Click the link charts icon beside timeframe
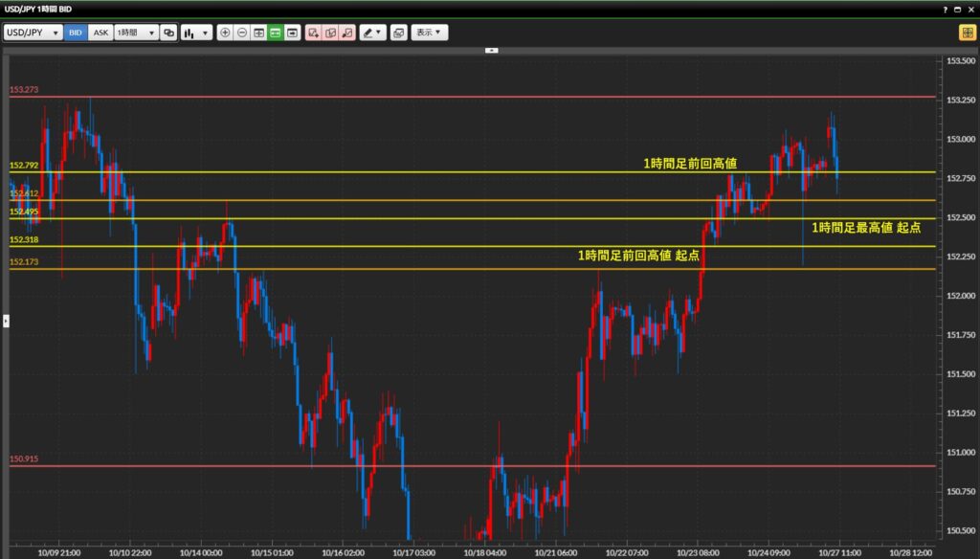The height and width of the screenshot is (559, 980). [x=168, y=33]
